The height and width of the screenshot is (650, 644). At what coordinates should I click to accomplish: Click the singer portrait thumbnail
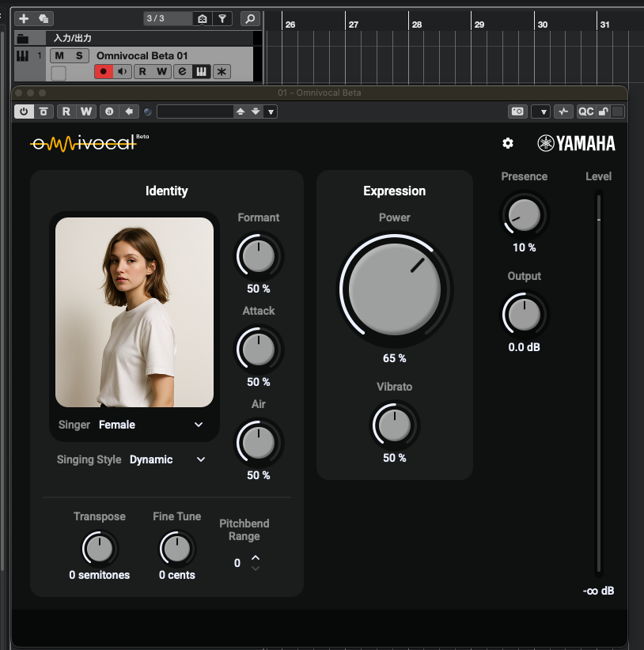134,312
